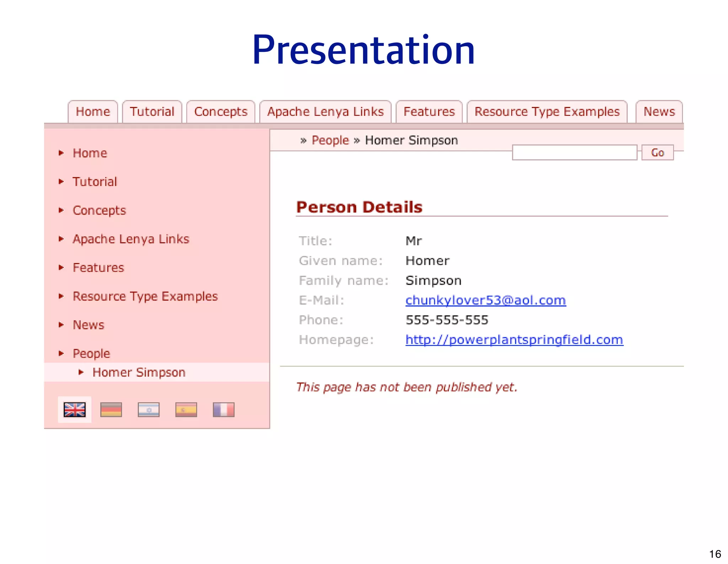
Task: Select the Features tab
Action: (x=429, y=112)
